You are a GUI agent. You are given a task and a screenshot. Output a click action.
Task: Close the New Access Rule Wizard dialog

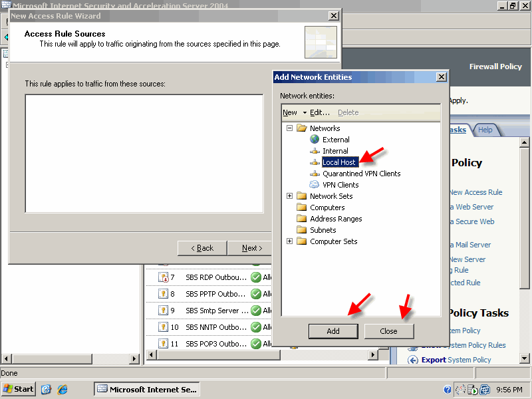[334, 15]
